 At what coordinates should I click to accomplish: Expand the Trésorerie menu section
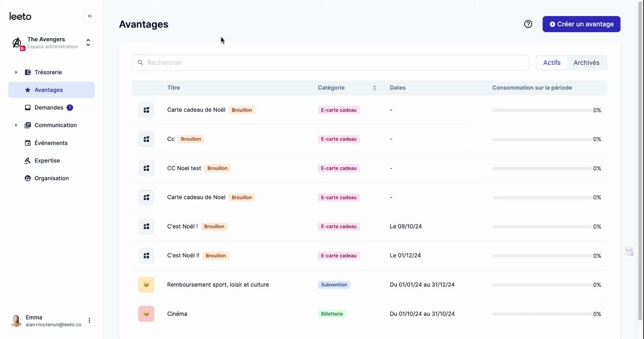point(16,73)
